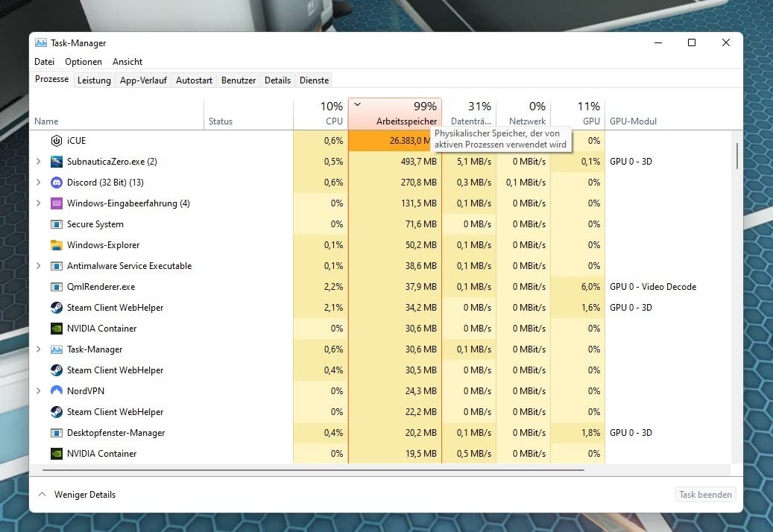Click the 0,5 MB/s disk value
The height and width of the screenshot is (532, 773).
coord(474,454)
